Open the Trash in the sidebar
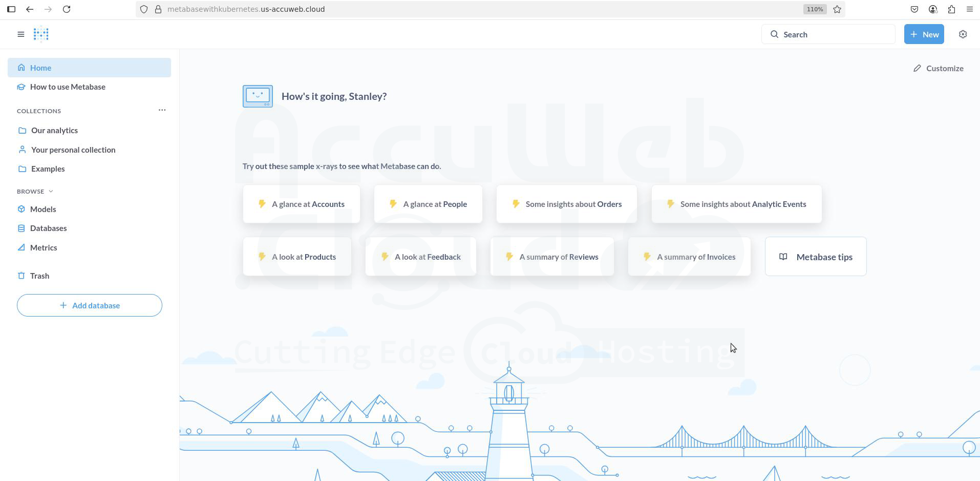 tap(89, 276)
